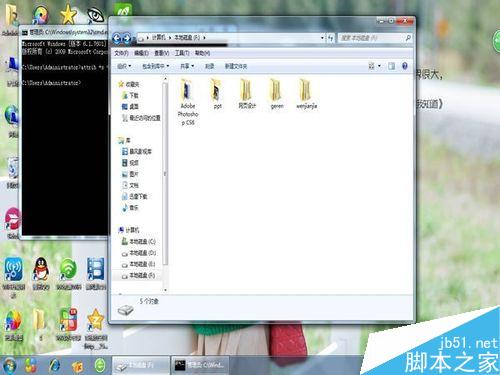Open the 包含到库中 dropdown

click(x=156, y=66)
